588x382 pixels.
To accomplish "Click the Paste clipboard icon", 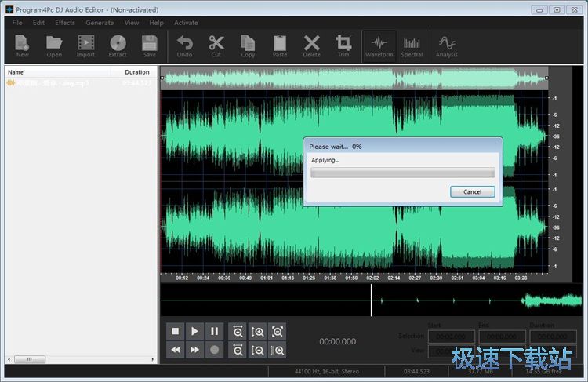I will 280,45.
